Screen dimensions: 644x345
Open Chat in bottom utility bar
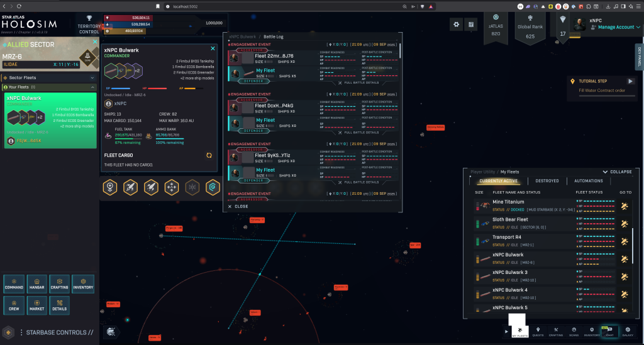pos(610,331)
